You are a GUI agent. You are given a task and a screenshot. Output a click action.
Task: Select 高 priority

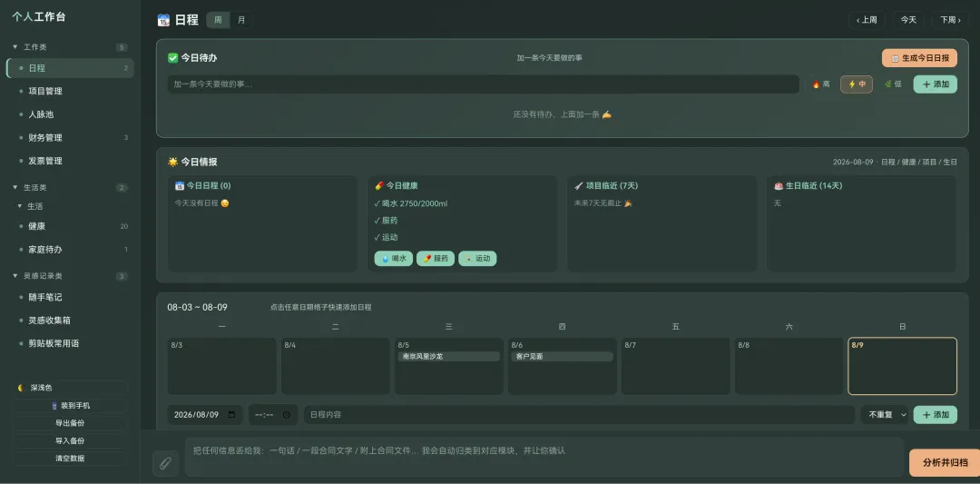(x=820, y=84)
